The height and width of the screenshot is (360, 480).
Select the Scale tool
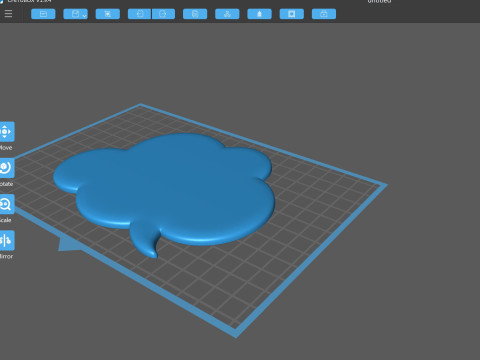(7, 204)
